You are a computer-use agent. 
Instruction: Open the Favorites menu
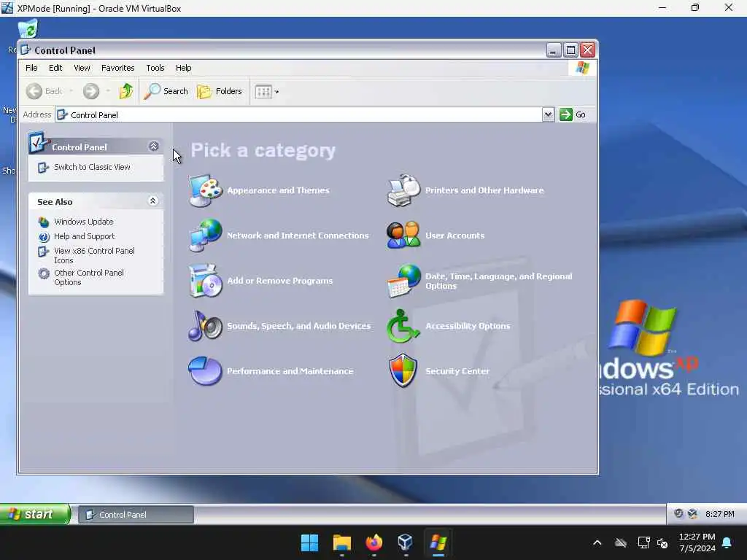click(x=117, y=68)
